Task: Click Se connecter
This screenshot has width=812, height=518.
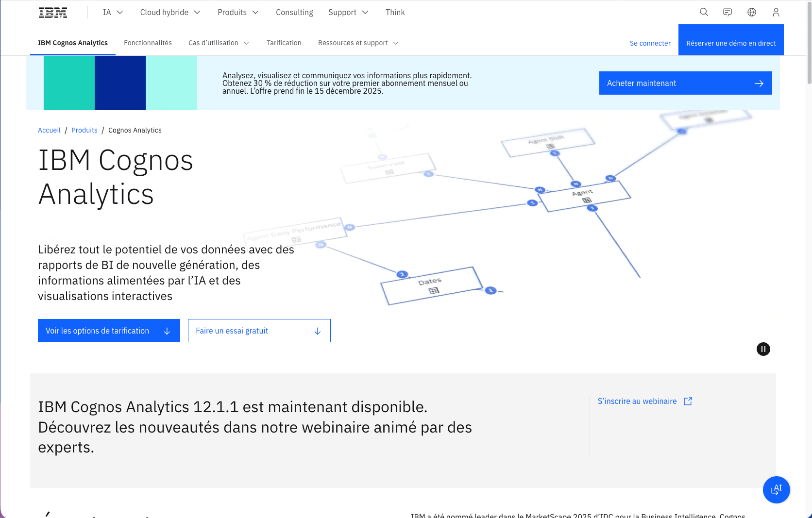Action: 650,43
